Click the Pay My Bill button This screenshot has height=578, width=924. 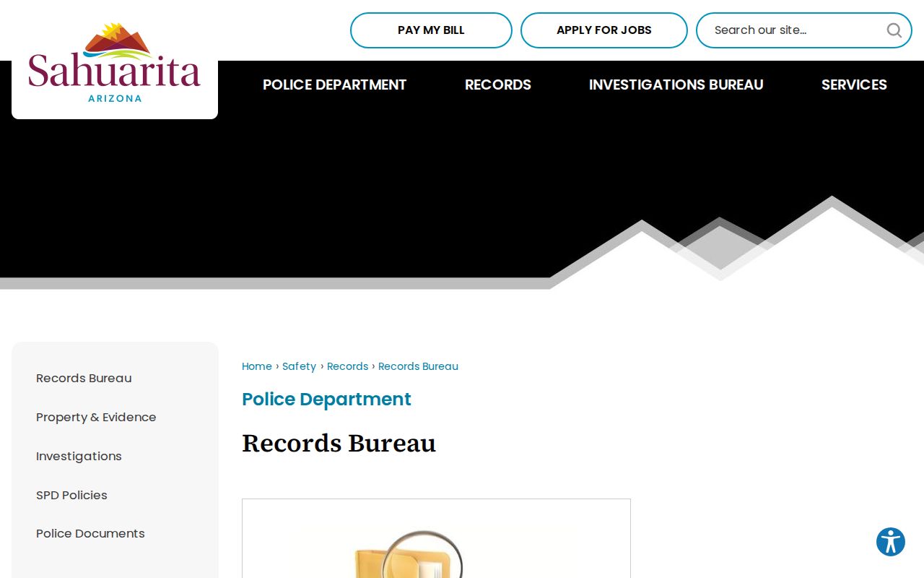coord(431,30)
